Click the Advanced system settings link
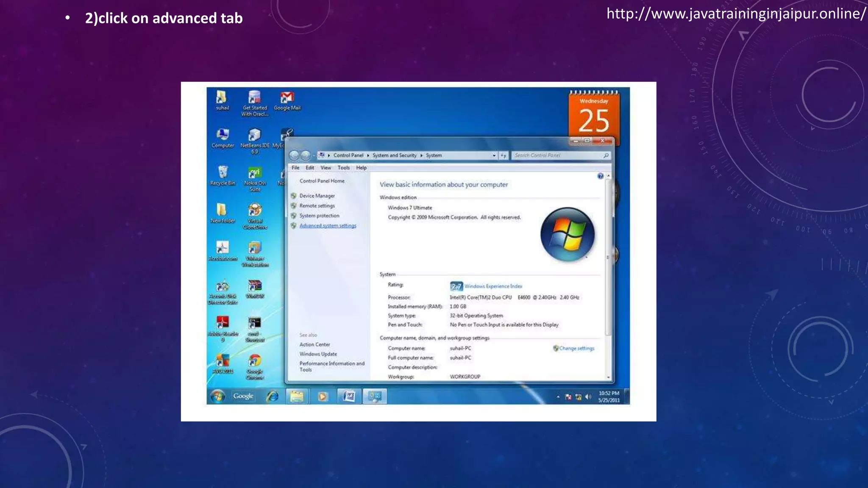This screenshot has height=488, width=868. (328, 226)
